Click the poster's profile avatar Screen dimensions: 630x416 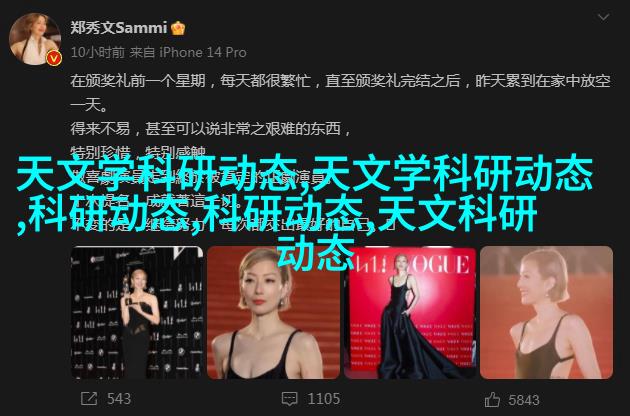point(35,39)
